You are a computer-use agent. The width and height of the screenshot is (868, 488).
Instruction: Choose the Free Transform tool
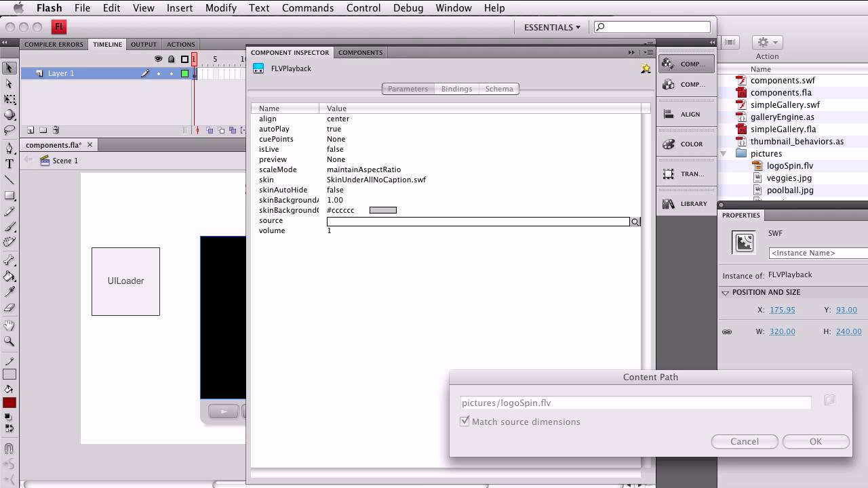(9, 100)
